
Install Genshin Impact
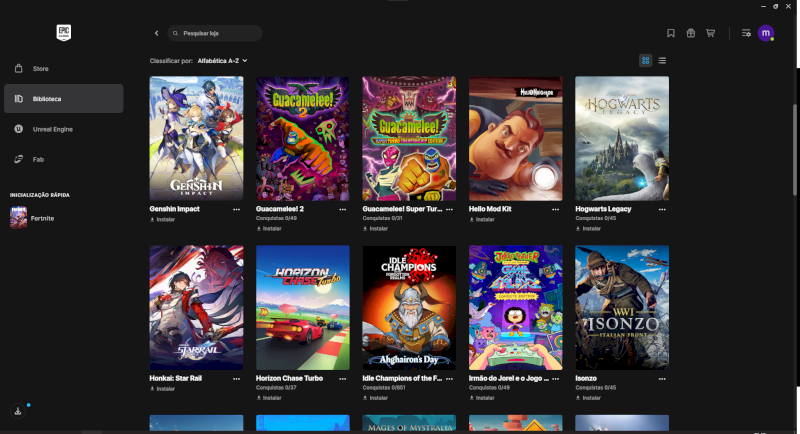(163, 219)
